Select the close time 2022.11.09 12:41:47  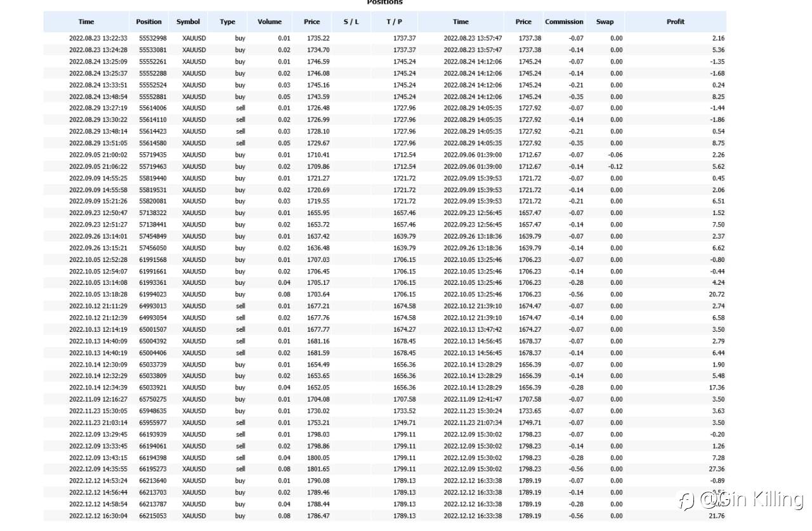coord(473,399)
